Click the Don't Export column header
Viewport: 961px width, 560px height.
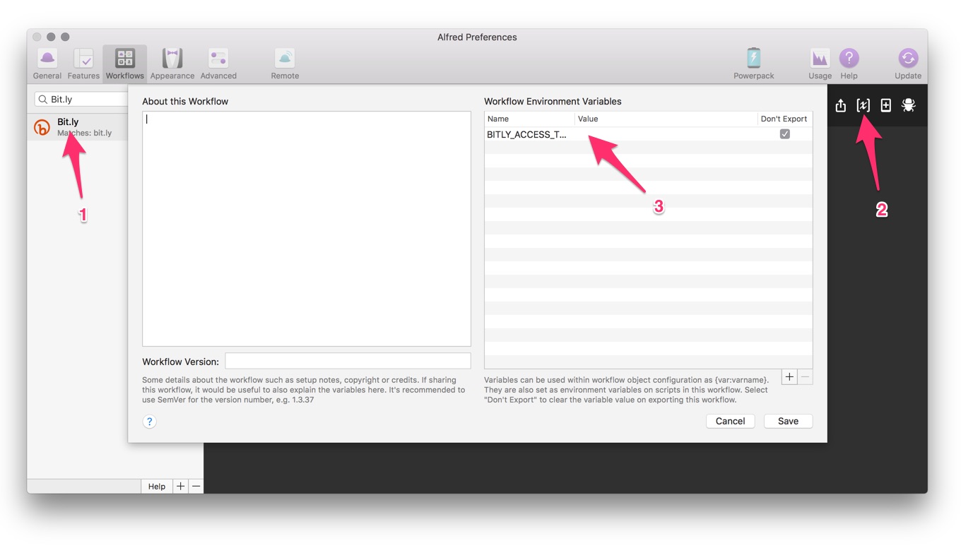784,119
